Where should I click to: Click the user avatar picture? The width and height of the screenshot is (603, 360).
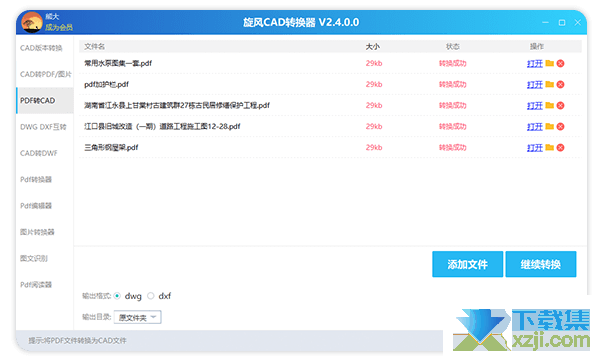pyautogui.click(x=32, y=22)
